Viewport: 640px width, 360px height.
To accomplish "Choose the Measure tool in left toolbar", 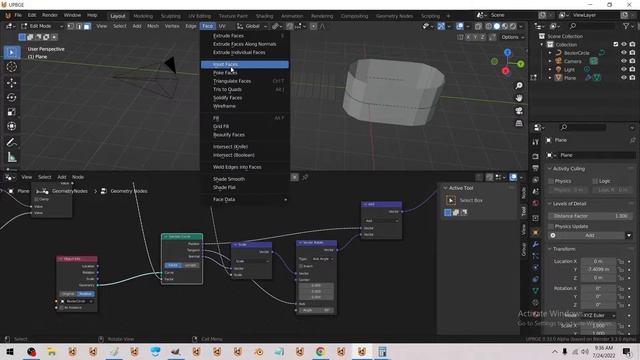I will pos(11,157).
